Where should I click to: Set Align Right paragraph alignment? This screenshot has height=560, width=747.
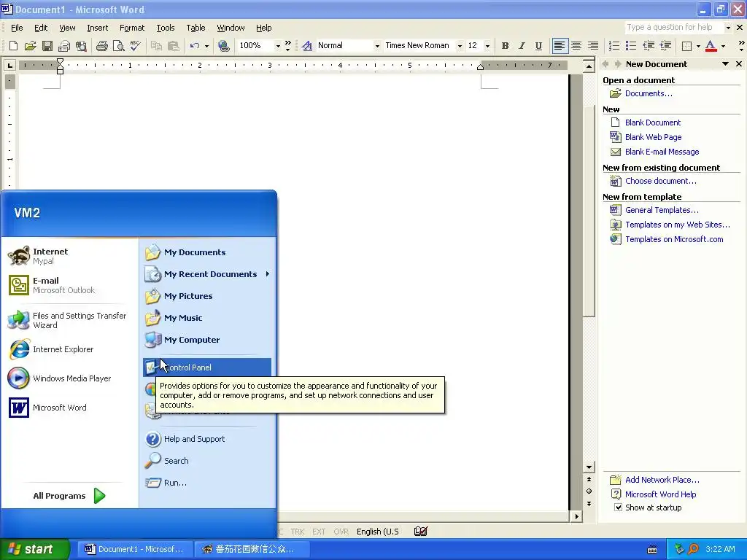pyautogui.click(x=592, y=46)
